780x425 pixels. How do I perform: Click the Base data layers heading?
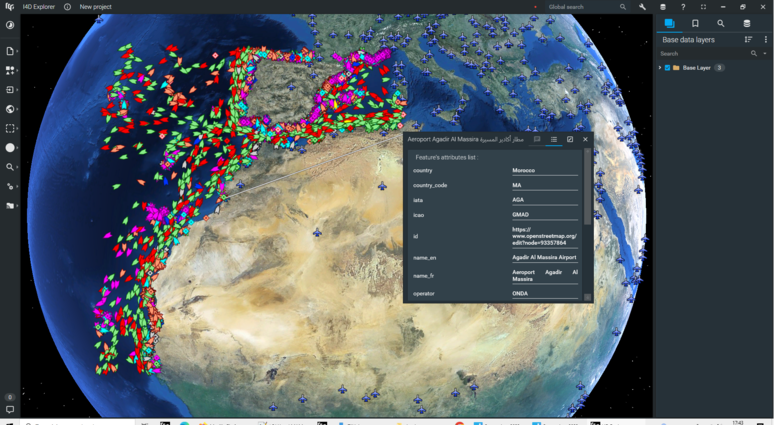[x=688, y=40]
